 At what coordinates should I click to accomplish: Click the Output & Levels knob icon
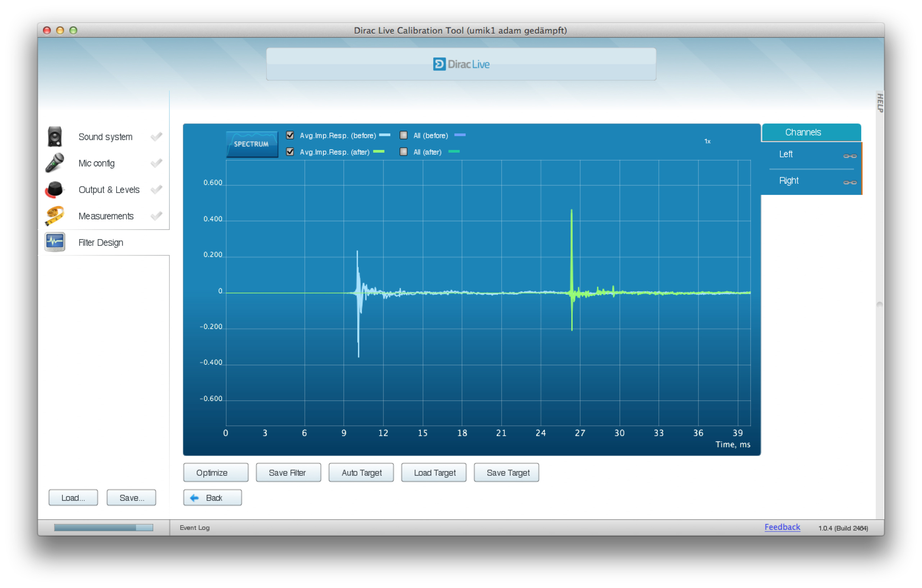55,190
